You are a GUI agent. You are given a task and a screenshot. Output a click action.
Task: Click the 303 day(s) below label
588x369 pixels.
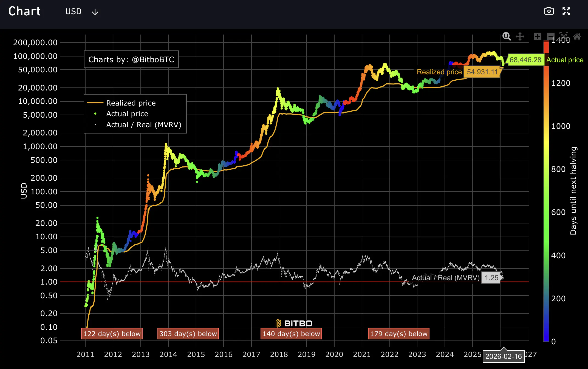[188, 334]
